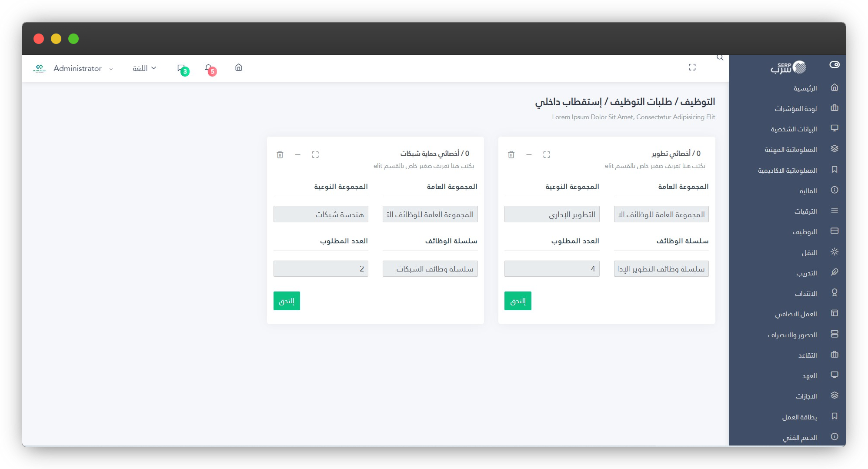This screenshot has width=868, height=469.
Task: Open the اللغة language dropdown
Action: [x=144, y=68]
